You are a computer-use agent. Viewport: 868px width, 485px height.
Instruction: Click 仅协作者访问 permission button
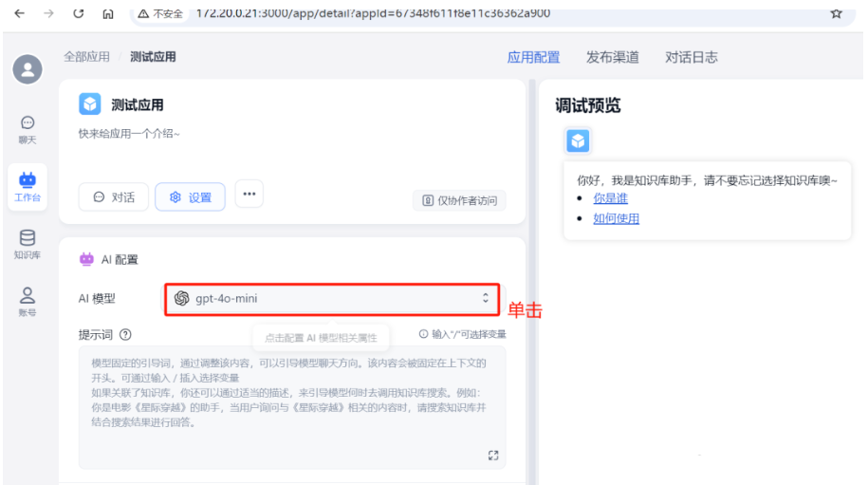click(459, 200)
